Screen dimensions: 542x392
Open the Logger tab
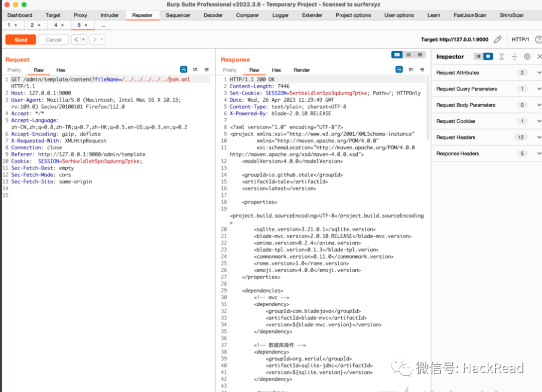(281, 15)
